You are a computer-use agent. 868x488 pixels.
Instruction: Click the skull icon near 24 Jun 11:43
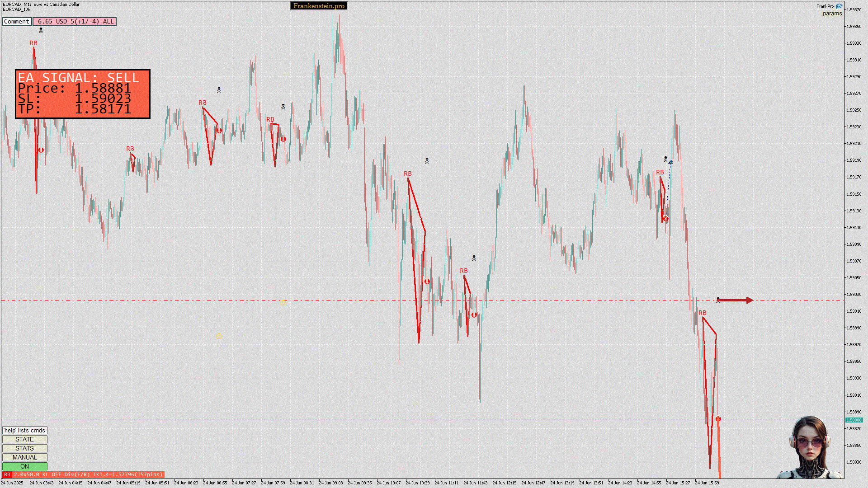click(x=474, y=258)
